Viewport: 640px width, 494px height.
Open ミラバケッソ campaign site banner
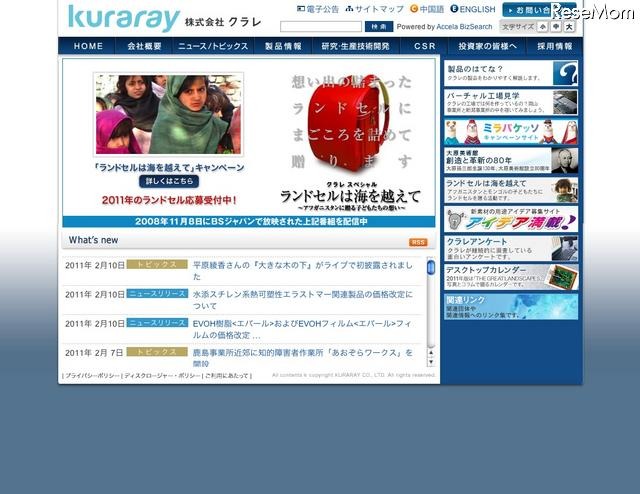510,132
